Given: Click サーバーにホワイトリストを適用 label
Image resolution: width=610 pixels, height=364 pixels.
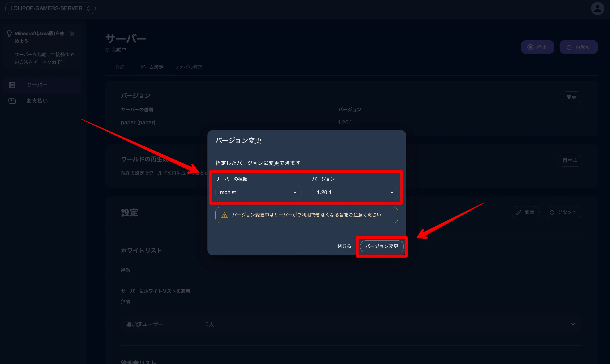Looking at the screenshot, I should coord(156,291).
